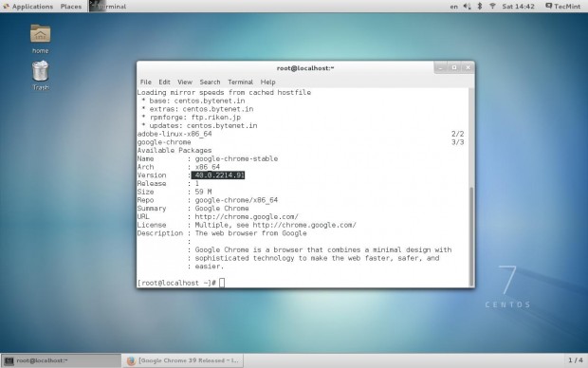Open the terminal File menu

click(146, 82)
